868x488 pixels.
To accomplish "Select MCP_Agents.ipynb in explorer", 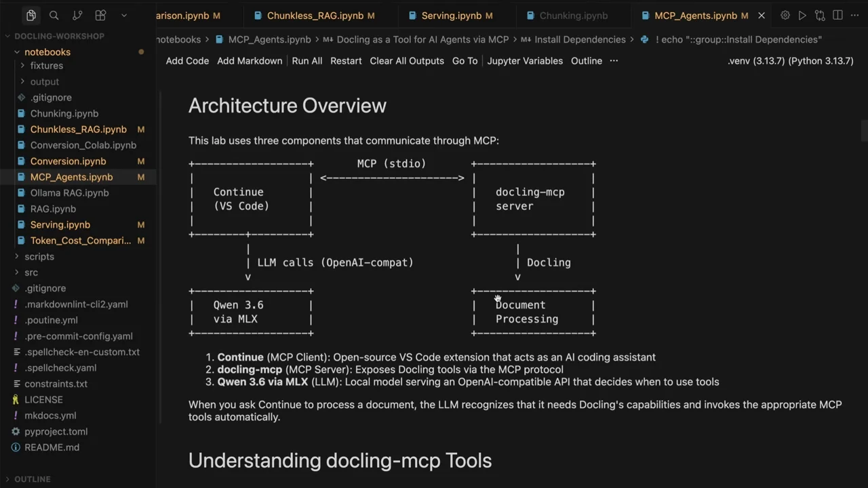I will 71,177.
